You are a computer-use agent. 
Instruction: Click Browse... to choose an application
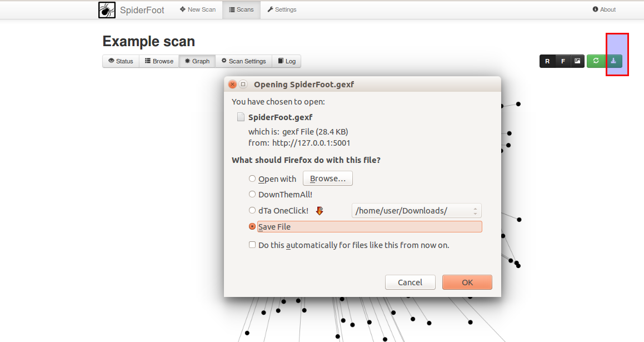[328, 179]
